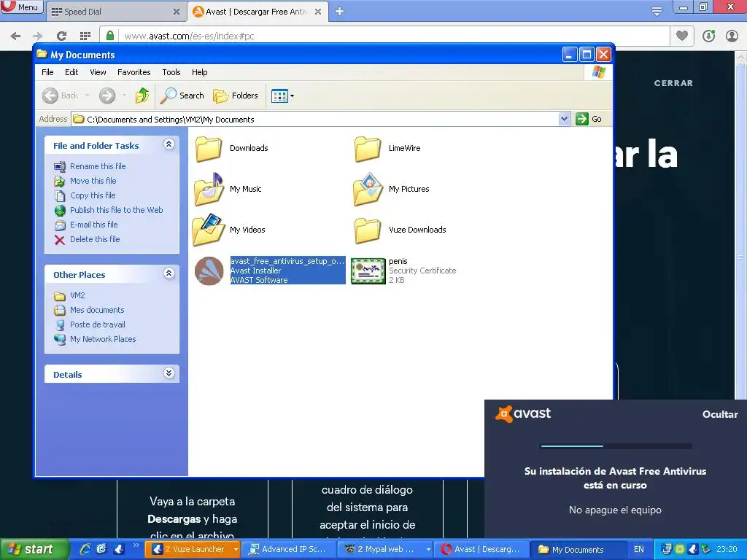
Task: Open the File menu
Action: click(47, 72)
